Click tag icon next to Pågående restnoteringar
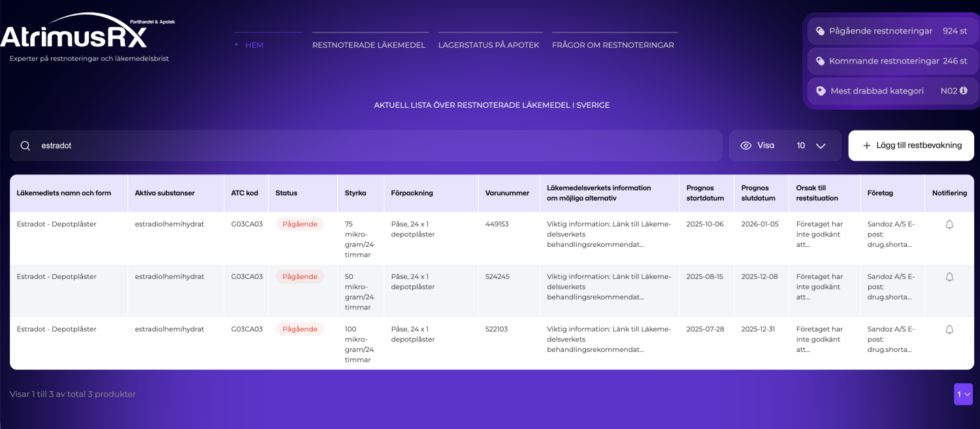The width and height of the screenshot is (980, 429). click(x=820, y=31)
